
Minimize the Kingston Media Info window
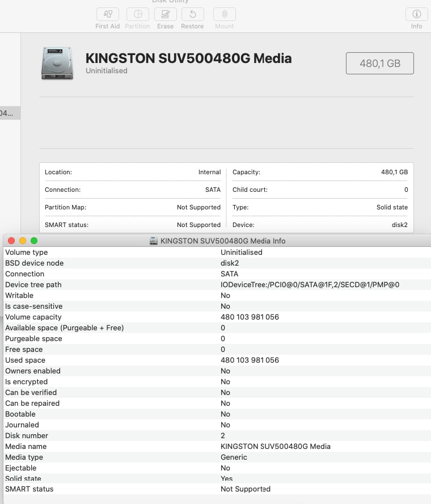[x=23, y=241]
